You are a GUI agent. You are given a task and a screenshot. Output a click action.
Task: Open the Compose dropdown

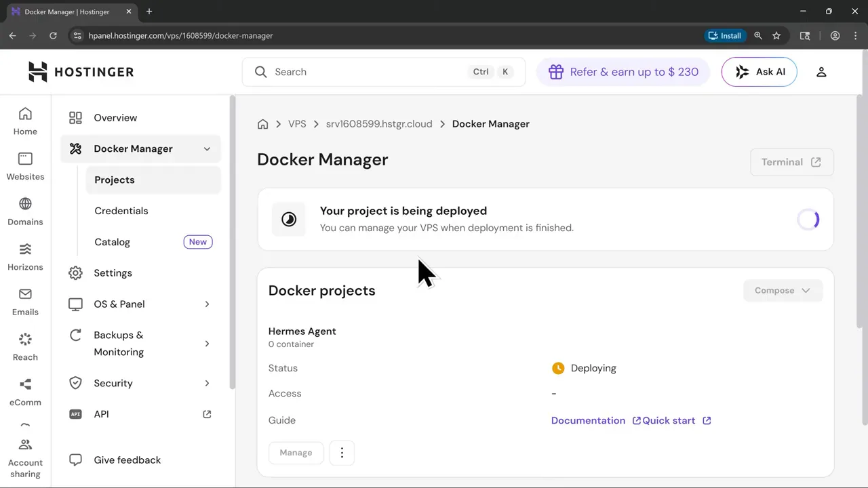(x=783, y=291)
